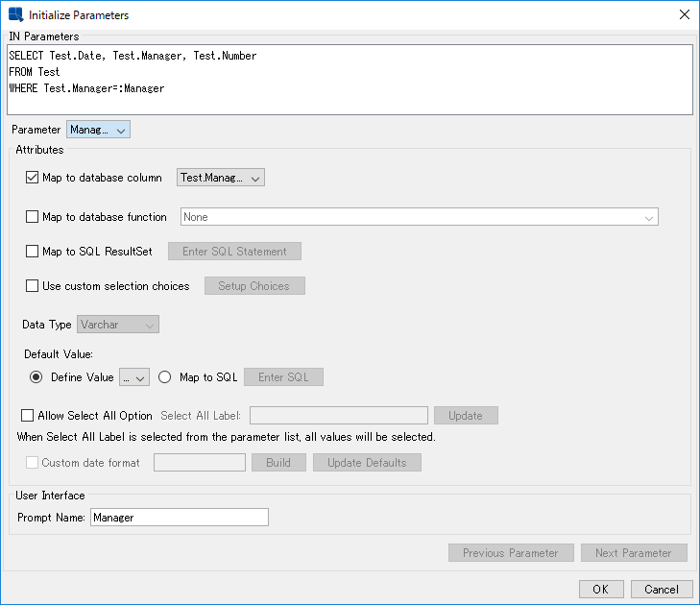Click the Next Parameter button

point(633,553)
